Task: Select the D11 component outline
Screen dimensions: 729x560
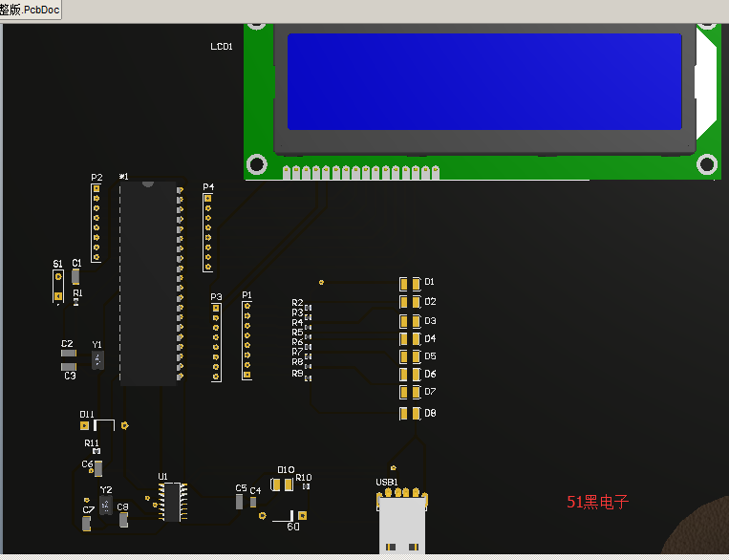Action: pos(104,425)
